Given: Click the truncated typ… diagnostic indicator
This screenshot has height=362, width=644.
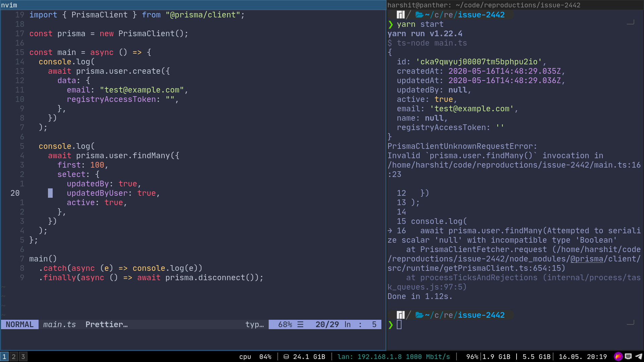Looking at the screenshot, I should [x=255, y=324].
